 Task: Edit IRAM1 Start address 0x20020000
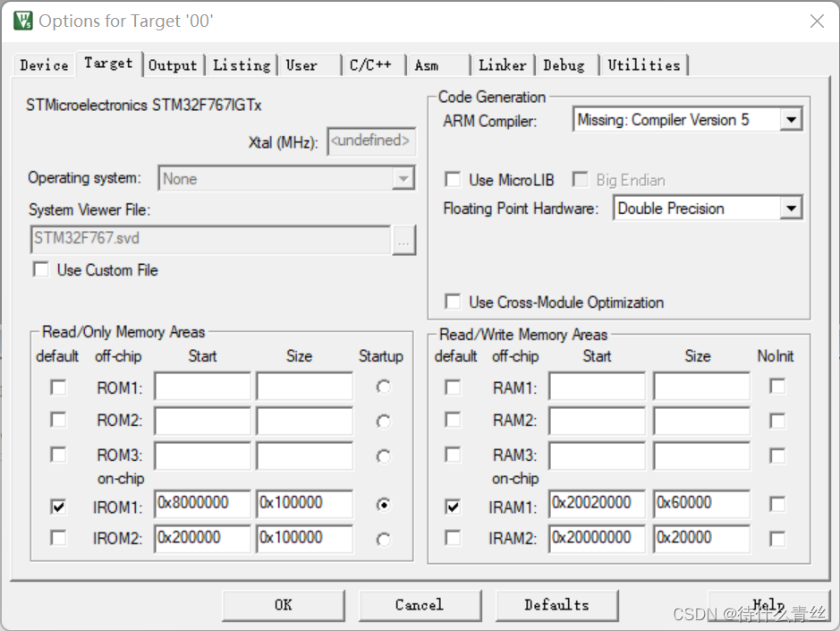(598, 503)
